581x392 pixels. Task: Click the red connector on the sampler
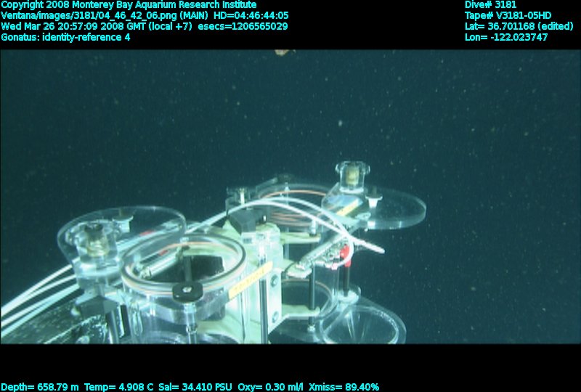coord(347,252)
